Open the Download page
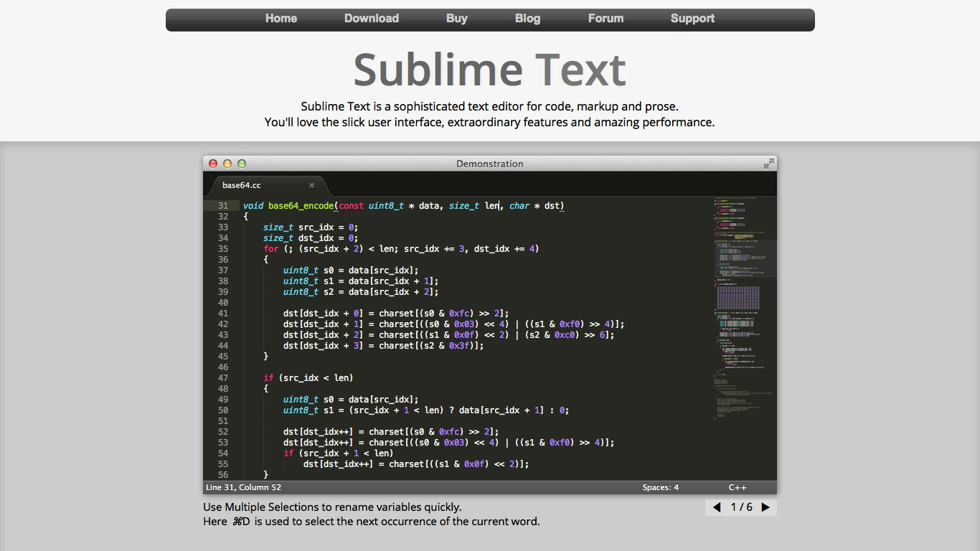The image size is (980, 551). (371, 18)
